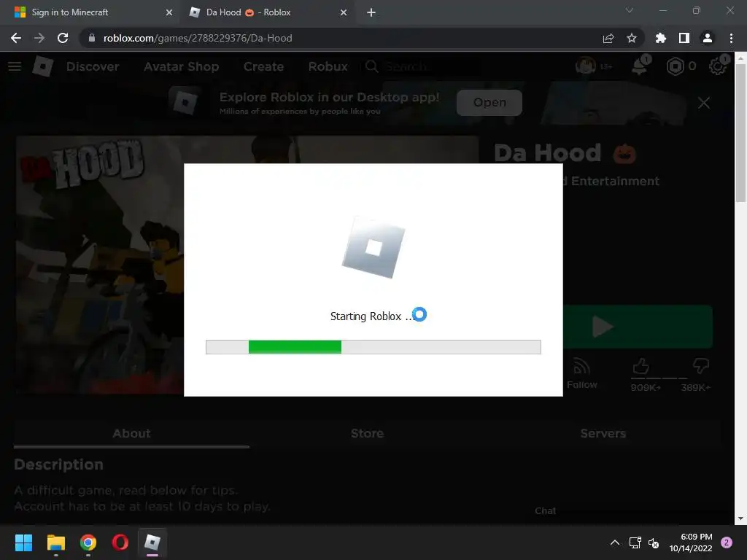Switch to the About tab
The height and width of the screenshot is (560, 747).
(x=131, y=433)
